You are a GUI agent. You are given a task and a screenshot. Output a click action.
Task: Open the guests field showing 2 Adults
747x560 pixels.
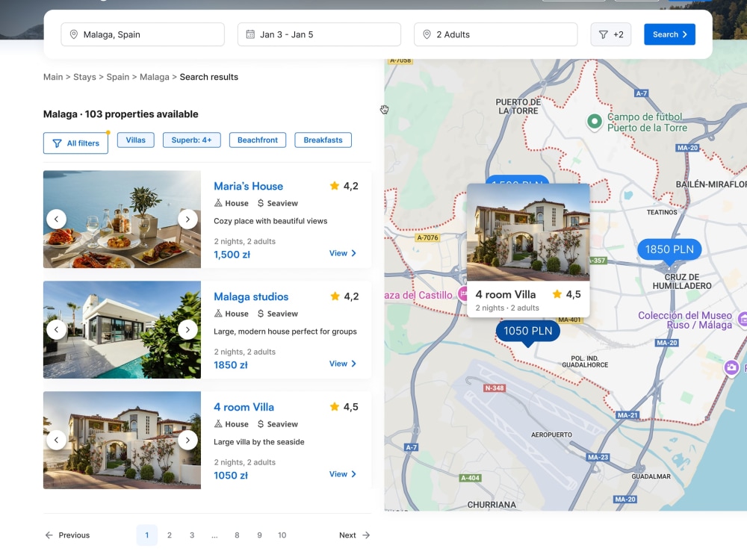(x=495, y=34)
